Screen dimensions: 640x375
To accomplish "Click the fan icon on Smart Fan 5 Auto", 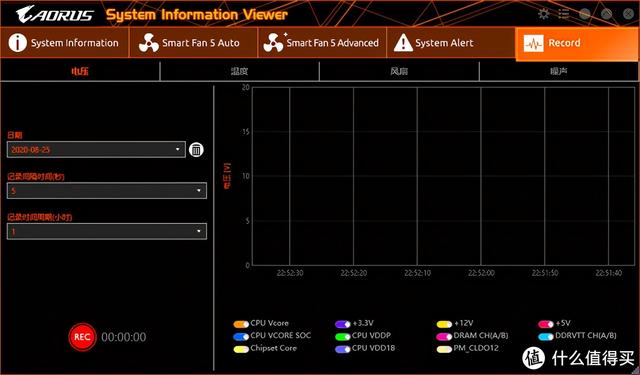I will coord(149,43).
